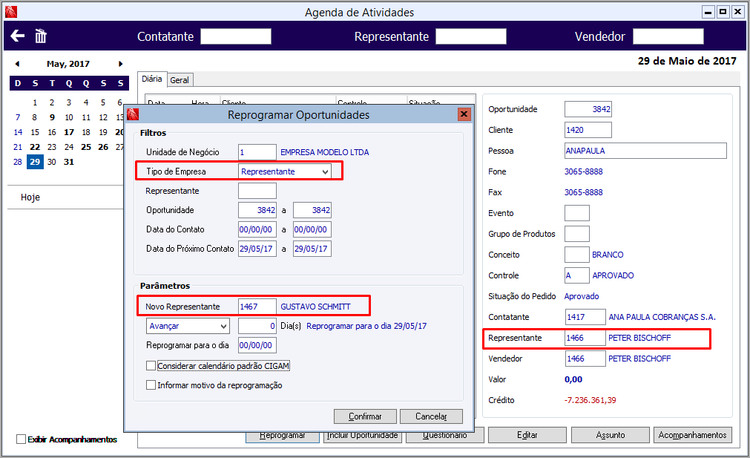This screenshot has height=458, width=750.
Task: Click the first Data do Contato field
Action: tap(257, 229)
